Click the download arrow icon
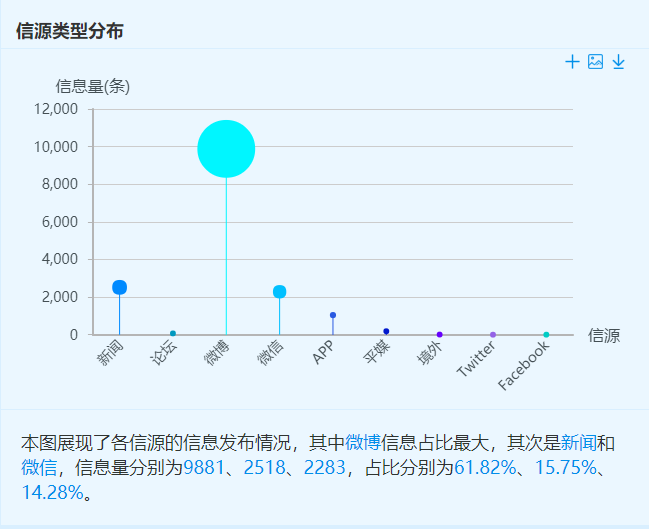This screenshot has width=649, height=529. click(x=618, y=62)
